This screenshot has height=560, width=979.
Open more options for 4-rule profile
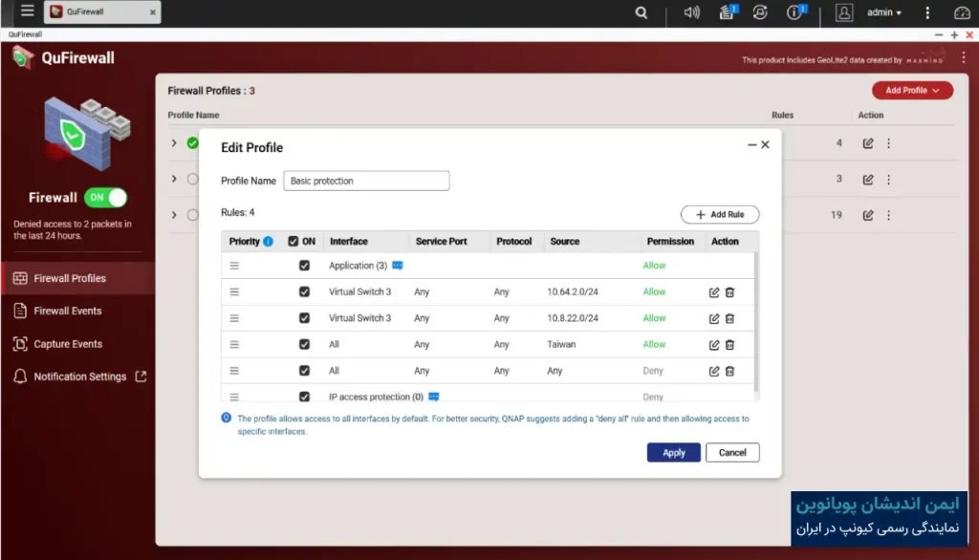click(888, 143)
